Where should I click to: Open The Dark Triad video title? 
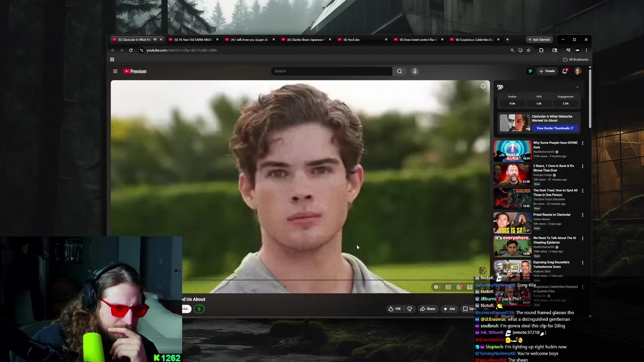pos(555,193)
